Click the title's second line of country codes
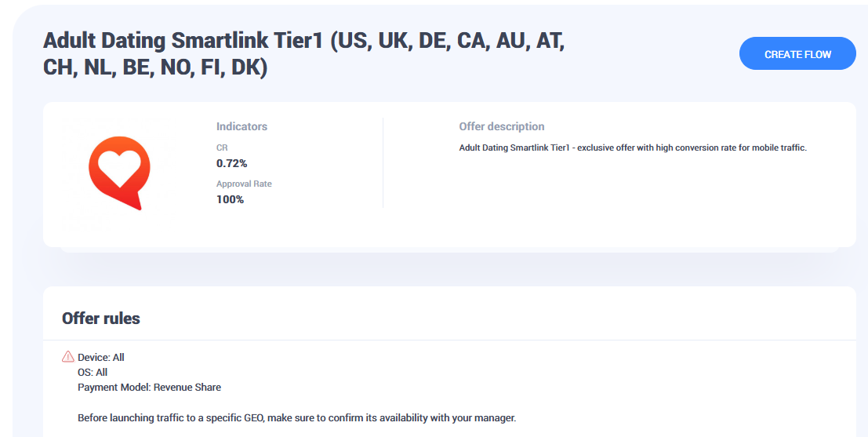The width and height of the screenshot is (868, 437). 155,67
